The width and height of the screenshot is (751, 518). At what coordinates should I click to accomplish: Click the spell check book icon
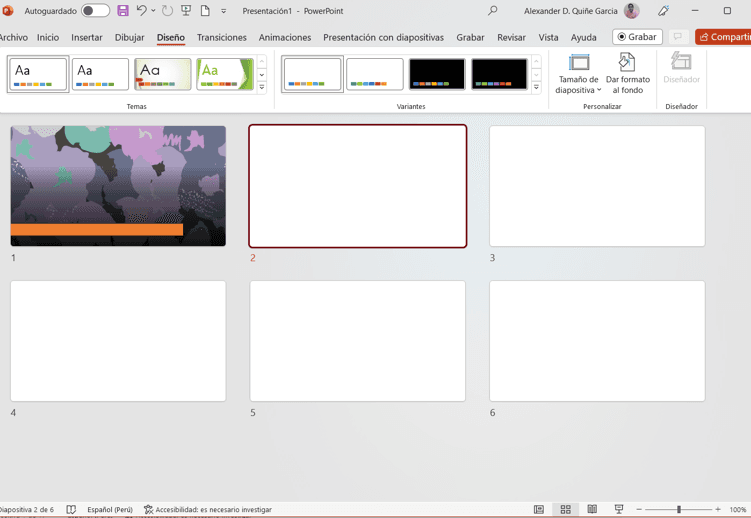coord(71,509)
